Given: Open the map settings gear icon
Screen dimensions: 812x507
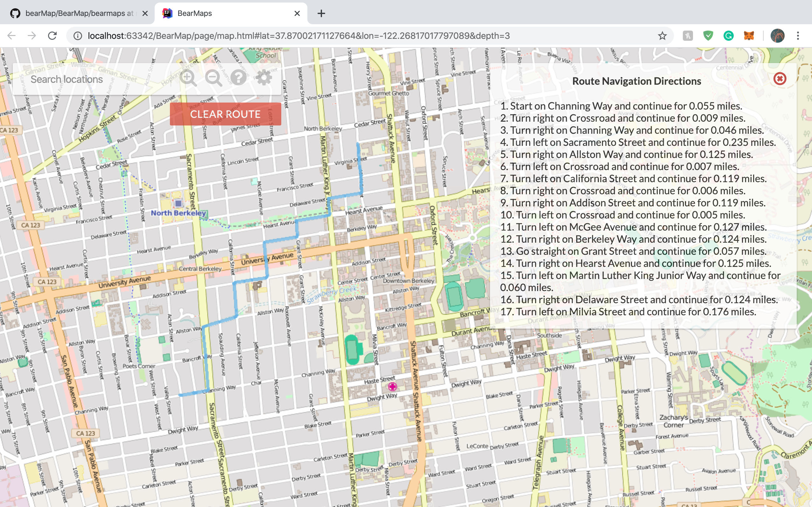Looking at the screenshot, I should pyautogui.click(x=264, y=78).
